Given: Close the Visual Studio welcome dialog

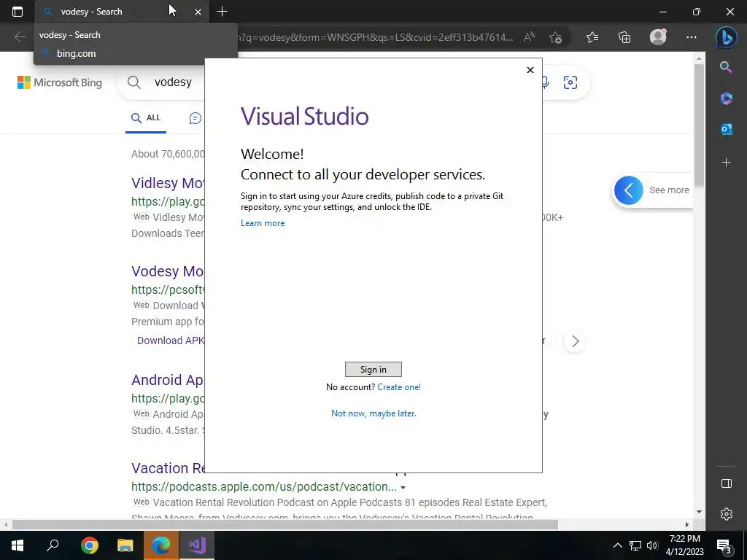Looking at the screenshot, I should click(530, 70).
